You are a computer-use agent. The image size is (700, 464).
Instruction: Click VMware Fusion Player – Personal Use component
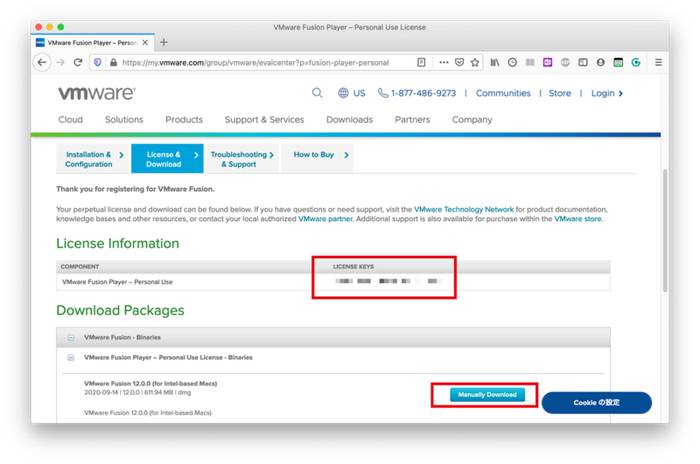(117, 282)
